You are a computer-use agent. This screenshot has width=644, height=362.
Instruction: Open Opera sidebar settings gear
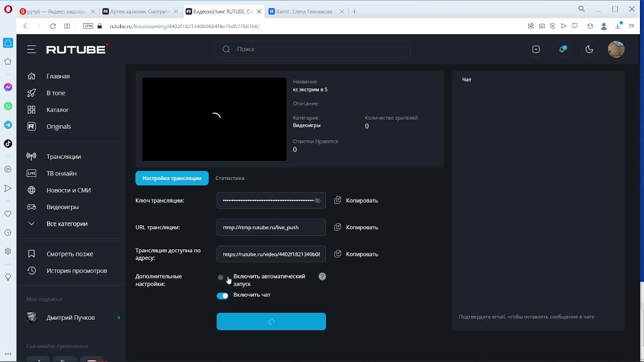click(x=8, y=251)
